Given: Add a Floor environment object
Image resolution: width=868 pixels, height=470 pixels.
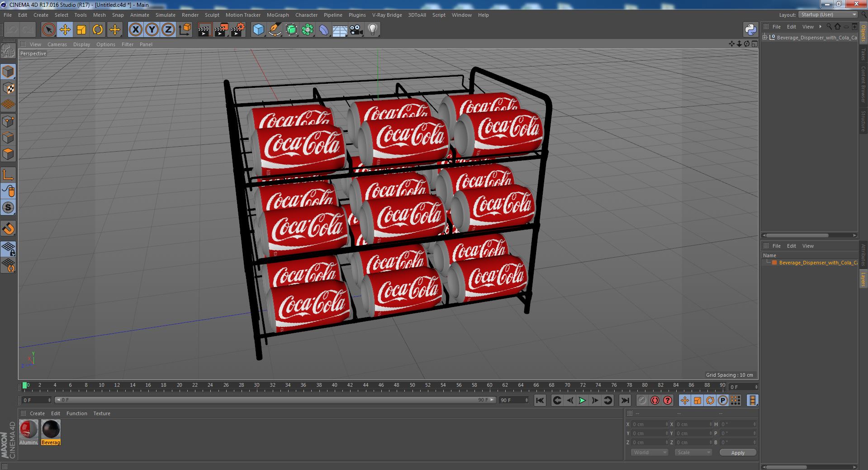Looking at the screenshot, I should coord(340,30).
